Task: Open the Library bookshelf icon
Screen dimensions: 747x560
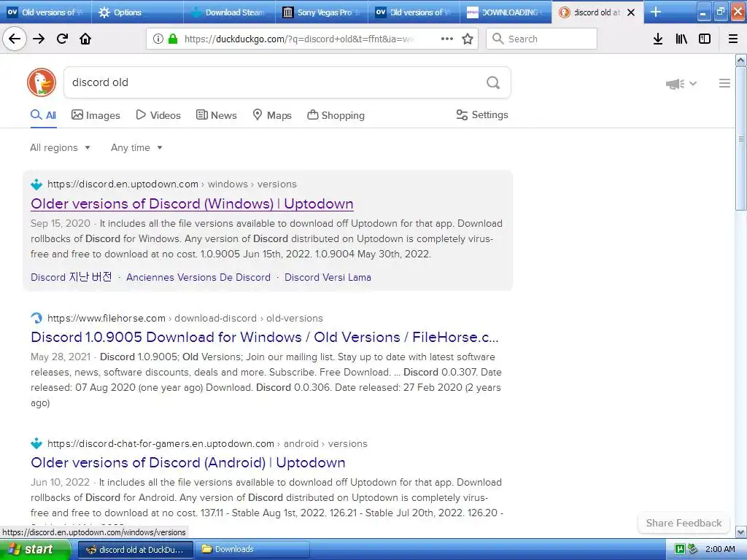Action: 681,39
